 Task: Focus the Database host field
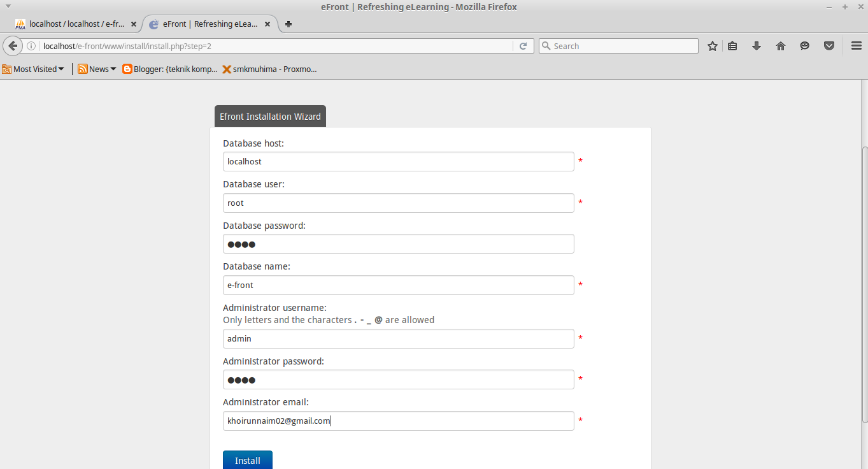(x=399, y=161)
